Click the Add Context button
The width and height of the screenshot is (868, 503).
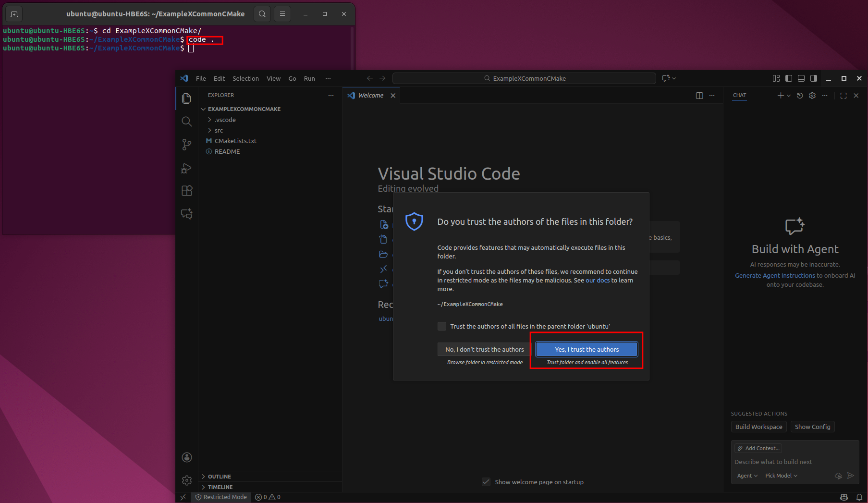[x=758, y=448]
